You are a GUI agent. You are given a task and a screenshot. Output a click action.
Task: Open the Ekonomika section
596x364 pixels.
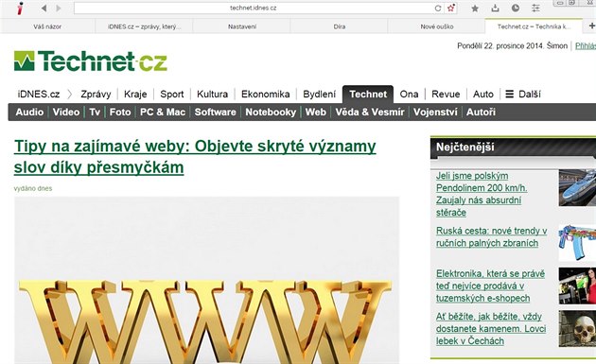[265, 94]
